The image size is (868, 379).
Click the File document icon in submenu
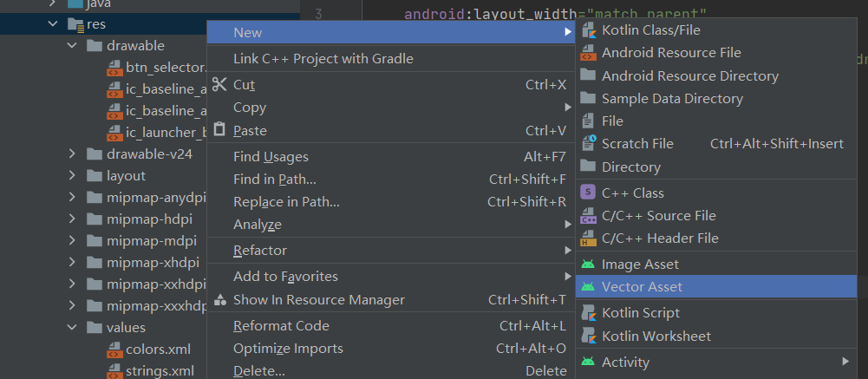point(588,121)
